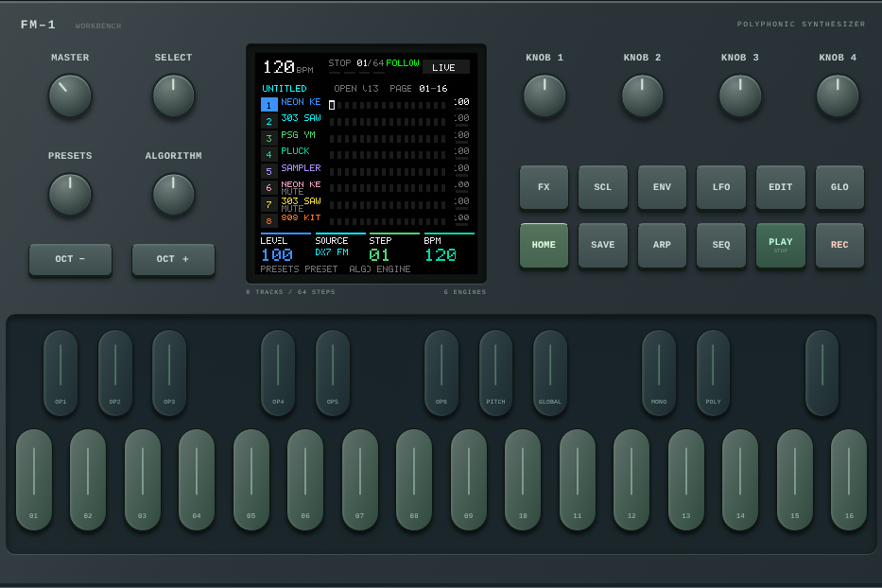
Task: Start playback with the PLAY button
Action: 781,246
